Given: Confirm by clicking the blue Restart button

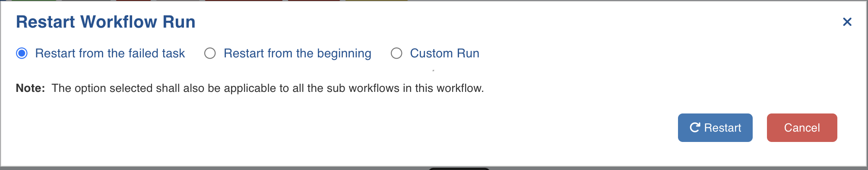Looking at the screenshot, I should tap(715, 128).
